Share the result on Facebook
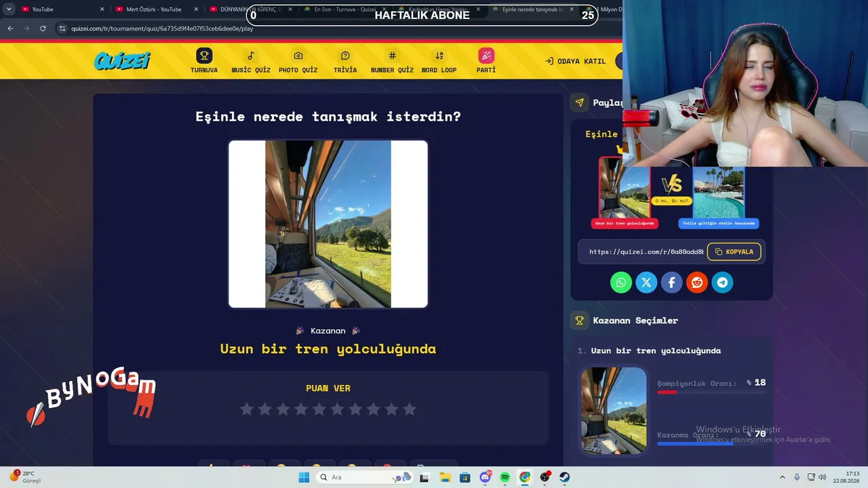The width and height of the screenshot is (868, 488). [x=671, y=282]
